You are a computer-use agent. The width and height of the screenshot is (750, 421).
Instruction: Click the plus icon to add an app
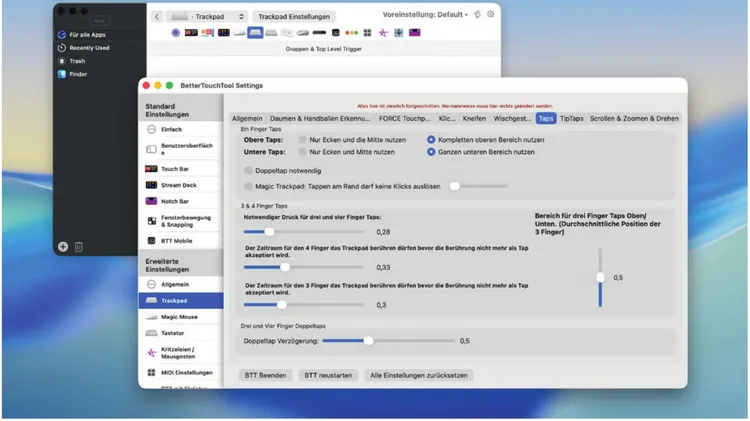[x=63, y=246]
